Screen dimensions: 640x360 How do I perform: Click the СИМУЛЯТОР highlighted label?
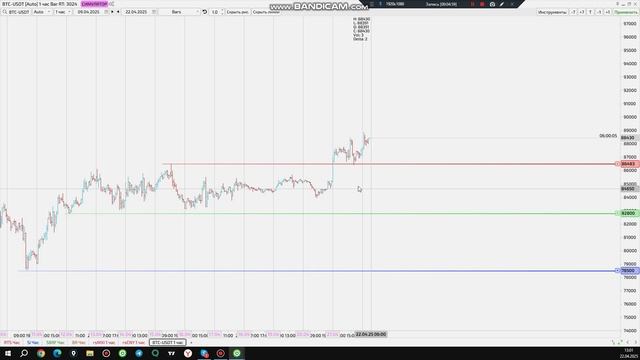tap(94, 4)
